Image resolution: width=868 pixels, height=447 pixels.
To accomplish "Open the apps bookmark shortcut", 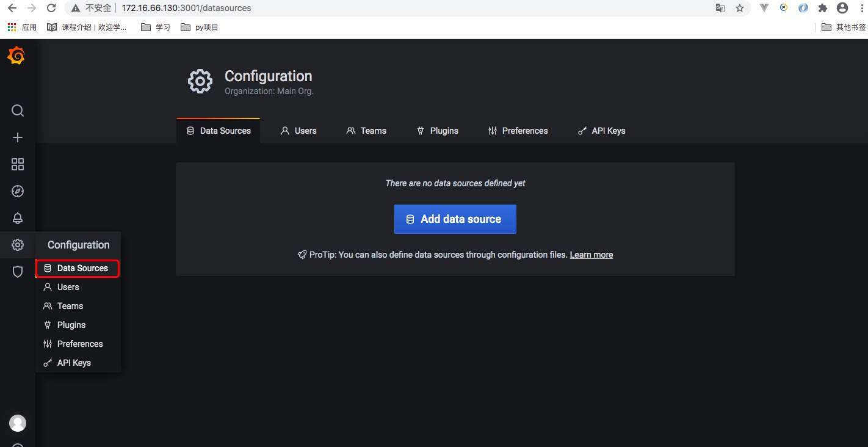I will coord(22,27).
